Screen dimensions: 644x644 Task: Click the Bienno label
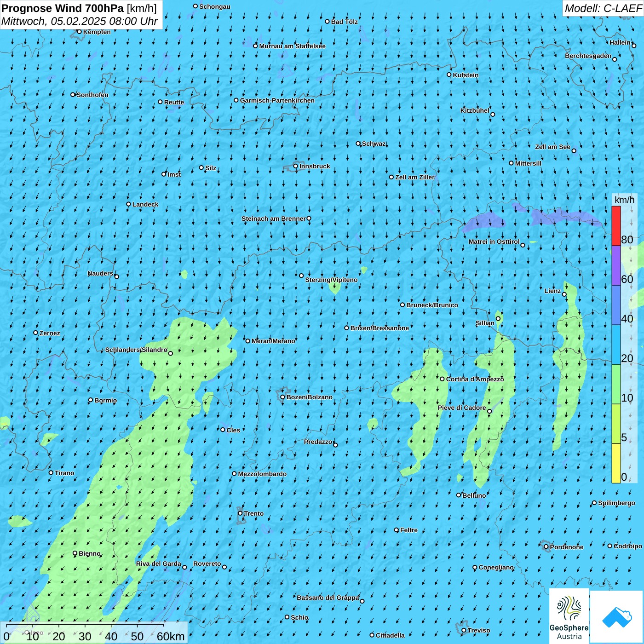pos(90,553)
